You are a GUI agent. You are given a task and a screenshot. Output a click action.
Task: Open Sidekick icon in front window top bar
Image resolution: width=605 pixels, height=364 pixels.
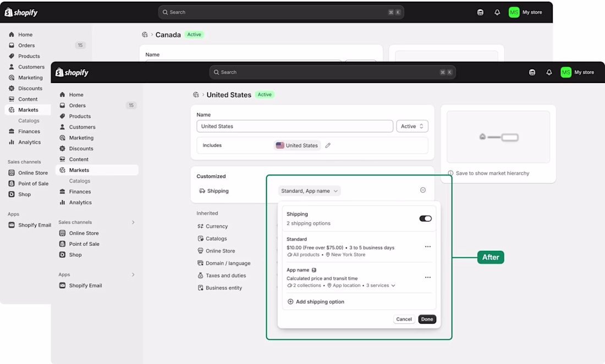532,73
